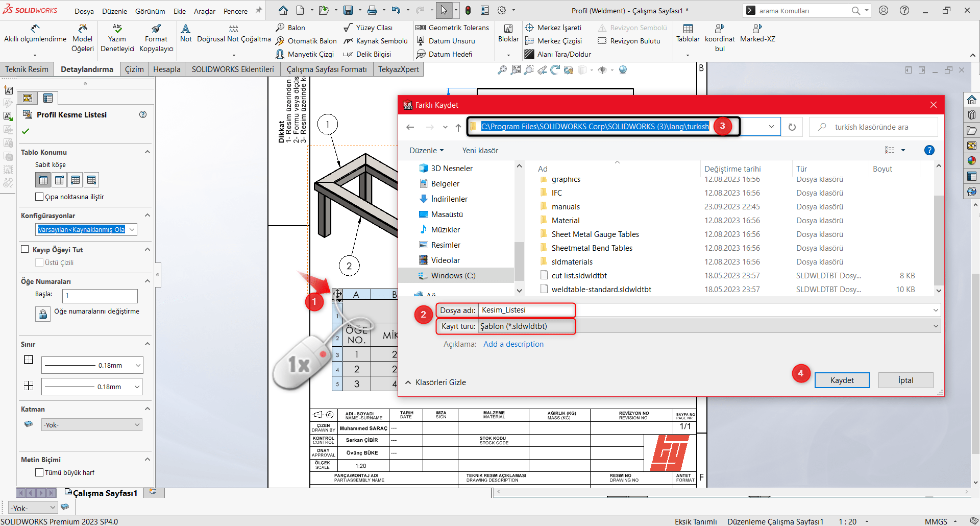Open the Dosya menu
Screen dimensions: 980x526
pyautogui.click(x=84, y=11)
